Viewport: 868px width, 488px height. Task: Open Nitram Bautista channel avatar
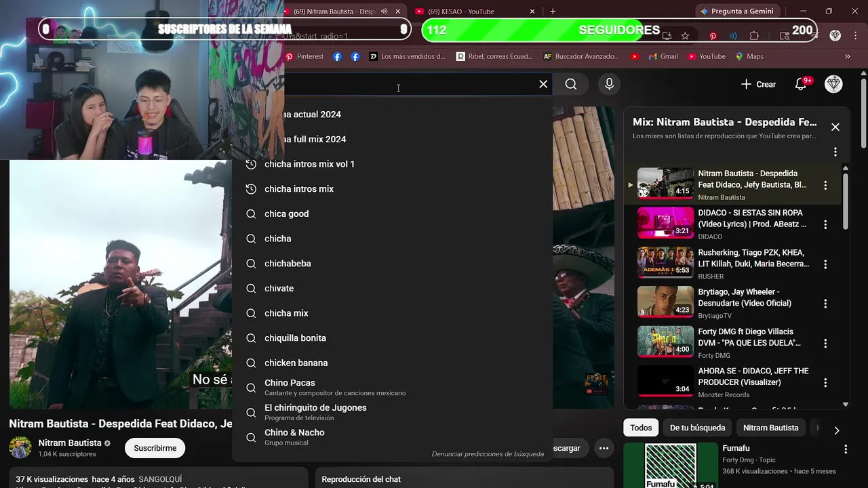(x=20, y=448)
